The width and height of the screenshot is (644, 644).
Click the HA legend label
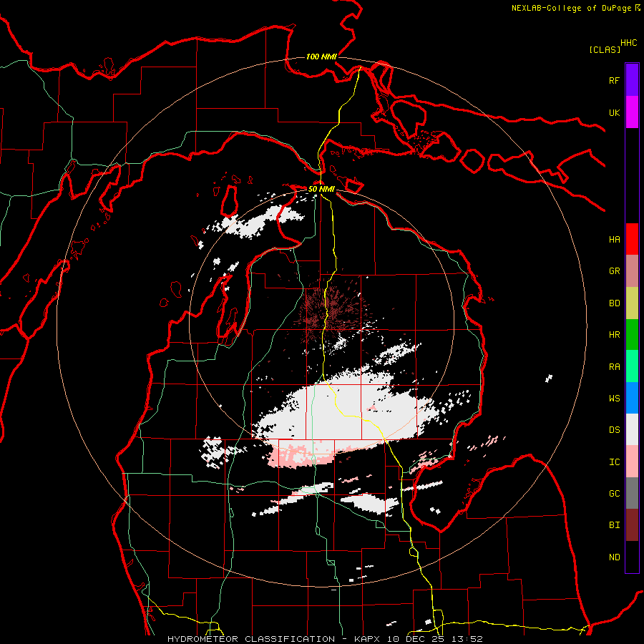tap(614, 240)
